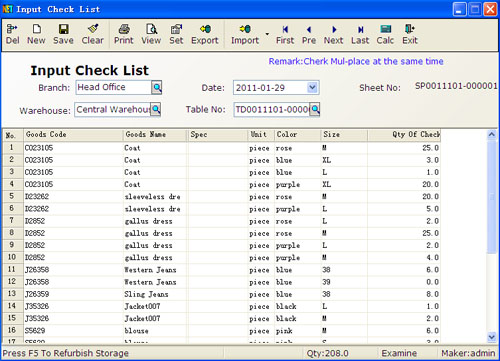Click scrollbar down arrow of the table
Image resolution: width=500 pixels, height=361 pixels.
click(492, 337)
